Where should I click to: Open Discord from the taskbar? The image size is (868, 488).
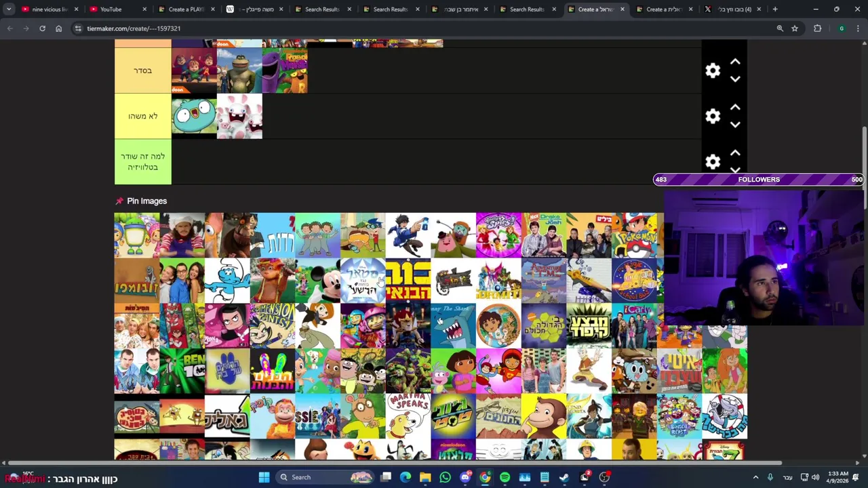[x=465, y=477]
